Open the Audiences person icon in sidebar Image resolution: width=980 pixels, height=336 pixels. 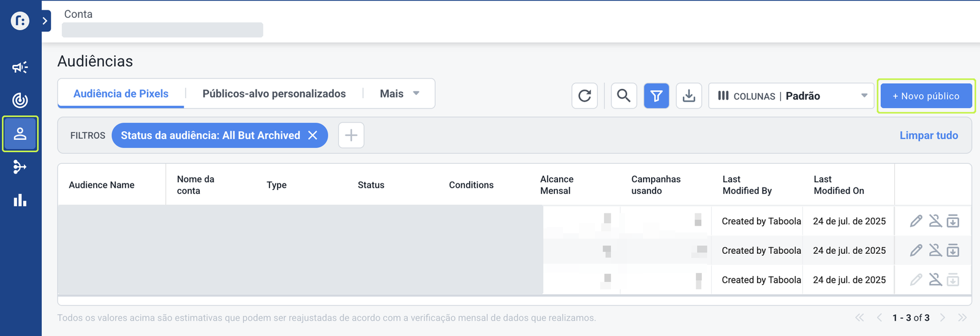(x=20, y=134)
